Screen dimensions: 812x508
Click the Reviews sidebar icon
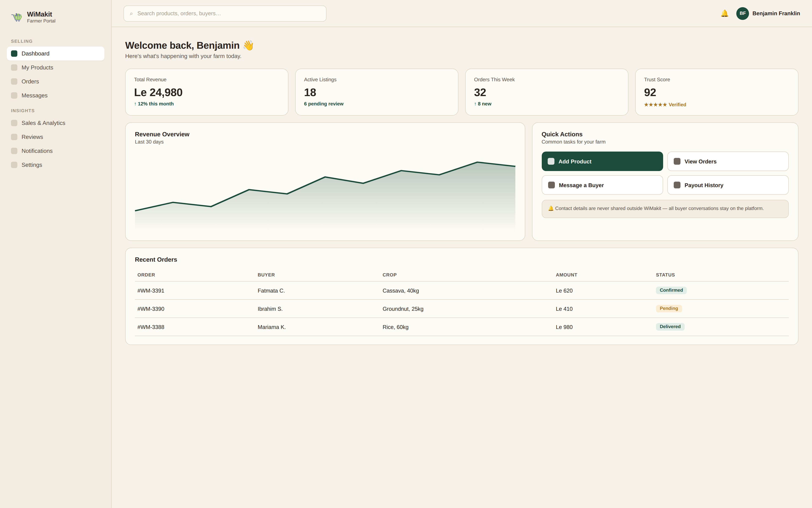click(x=14, y=137)
